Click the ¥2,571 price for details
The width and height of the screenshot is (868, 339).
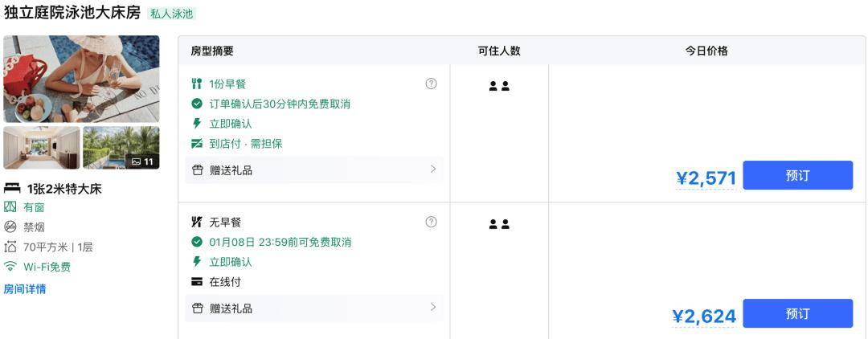[706, 178]
